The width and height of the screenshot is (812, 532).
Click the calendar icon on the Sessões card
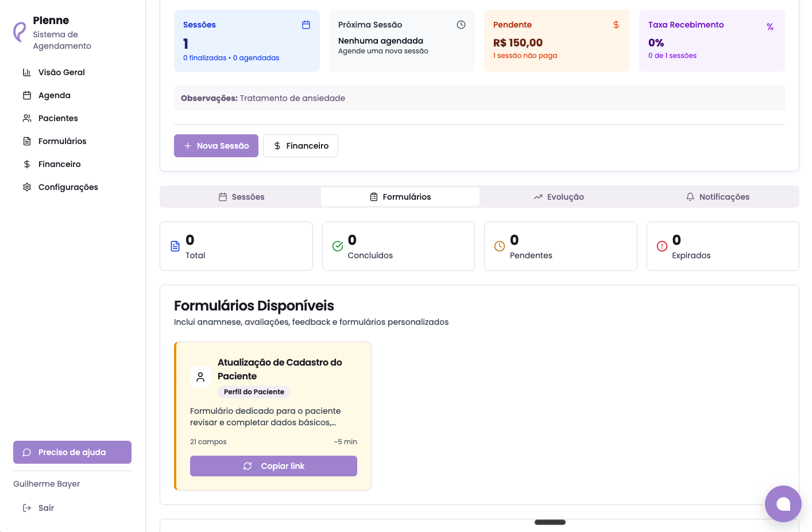pos(306,25)
